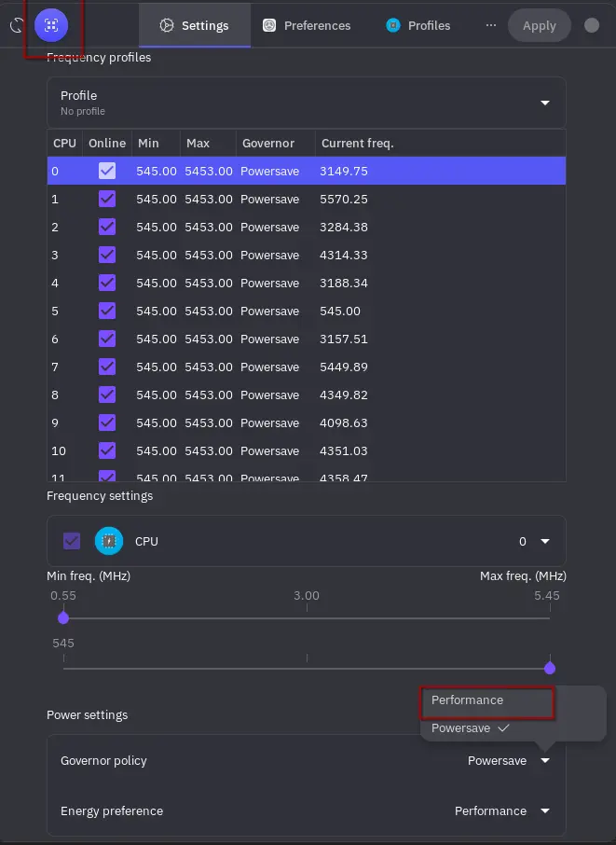Click the Governor column header
Viewport: 616px width, 845px height.
pos(276,144)
